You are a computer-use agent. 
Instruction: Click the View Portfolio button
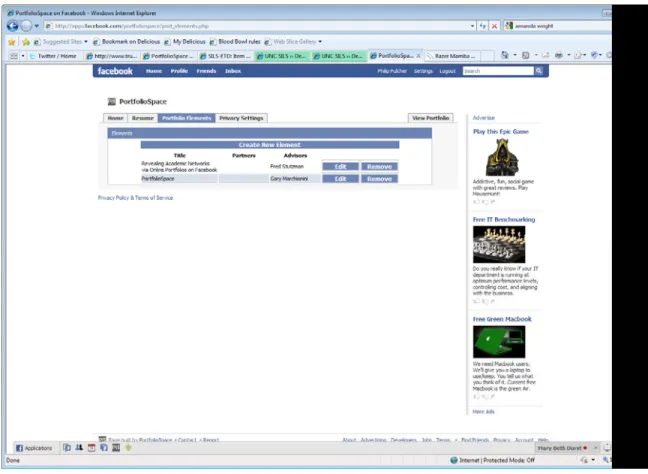431,118
